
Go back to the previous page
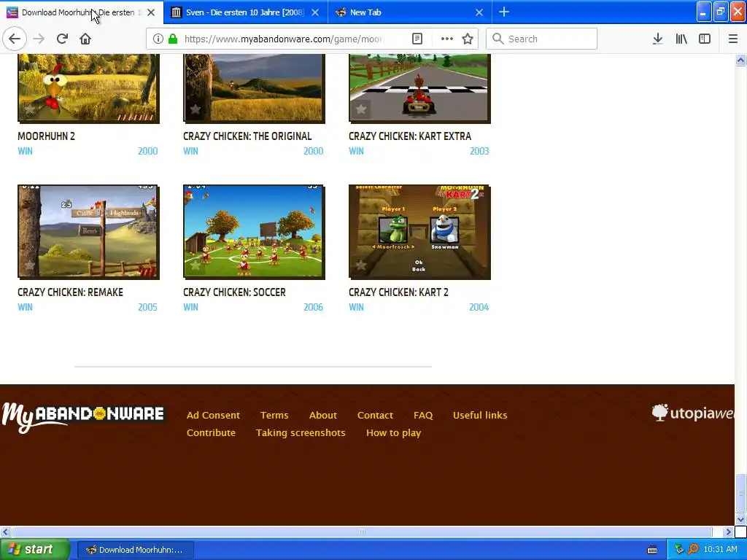pos(15,39)
